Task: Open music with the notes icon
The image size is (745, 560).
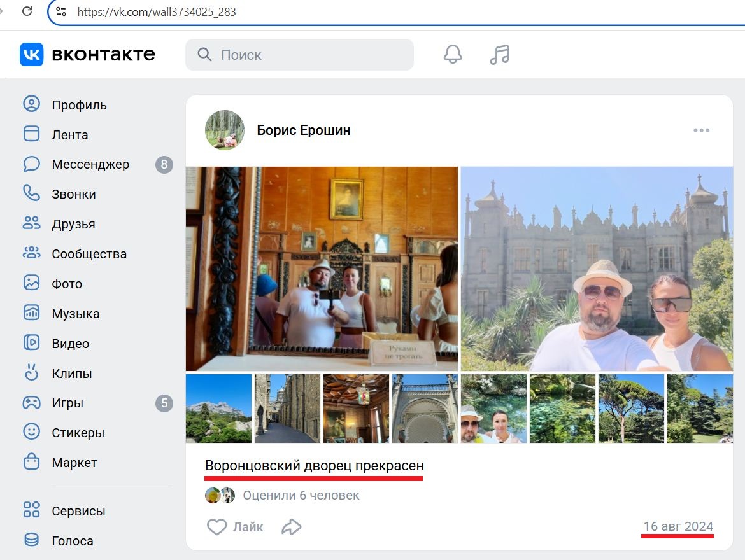Action: click(x=499, y=55)
